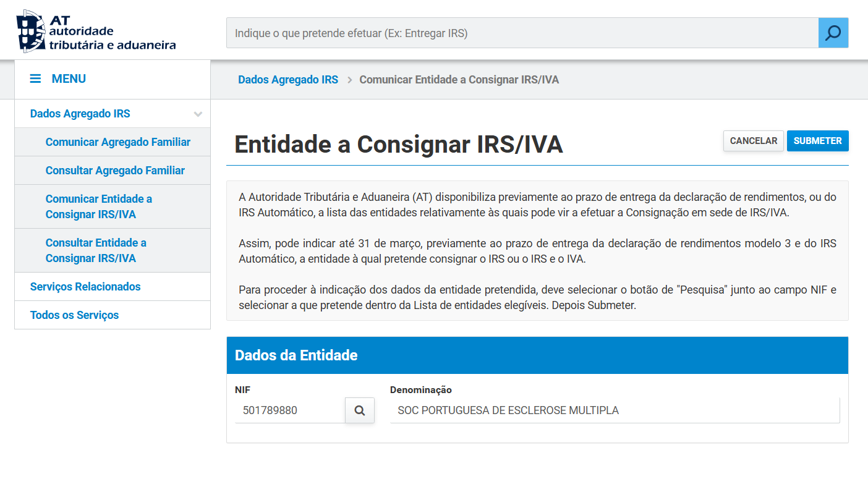Viewport: 868px width, 479px height.
Task: Select Consultar Entidade a Consignar IRS/IVA
Action: (113, 250)
